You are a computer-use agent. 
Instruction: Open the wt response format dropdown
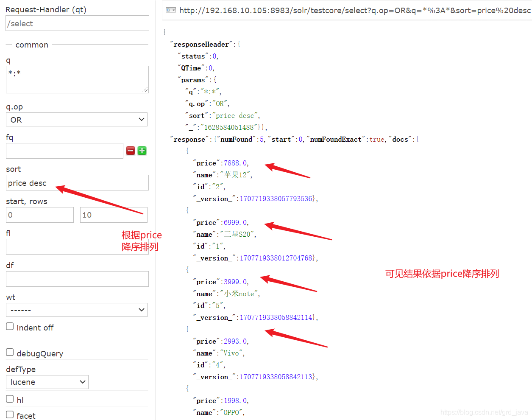point(77,310)
